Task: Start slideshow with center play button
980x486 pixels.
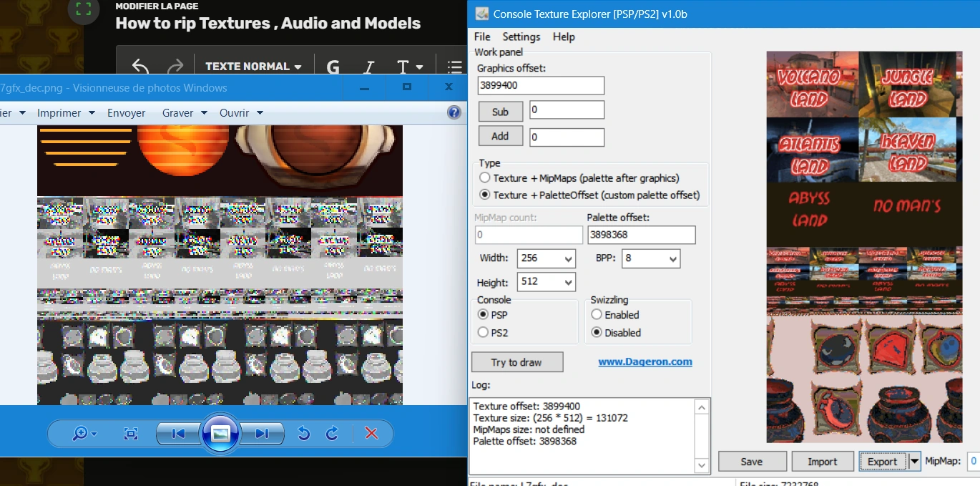Action: [220, 433]
